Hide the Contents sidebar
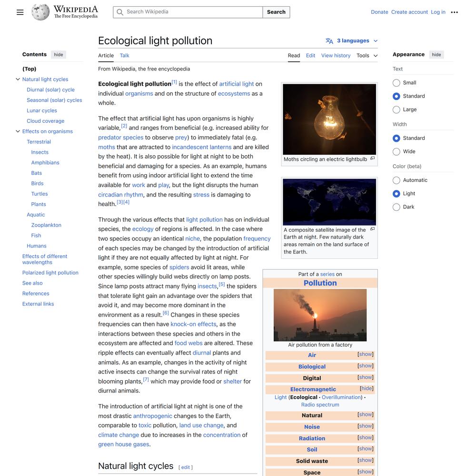The width and height of the screenshot is (476, 476). tap(59, 55)
